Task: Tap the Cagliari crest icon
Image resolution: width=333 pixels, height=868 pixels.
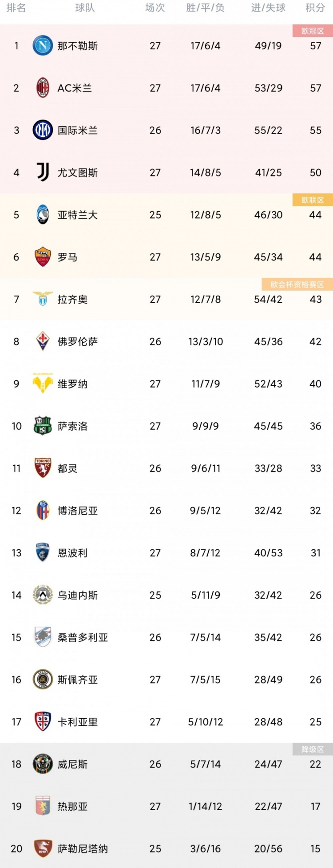Action: (x=43, y=721)
